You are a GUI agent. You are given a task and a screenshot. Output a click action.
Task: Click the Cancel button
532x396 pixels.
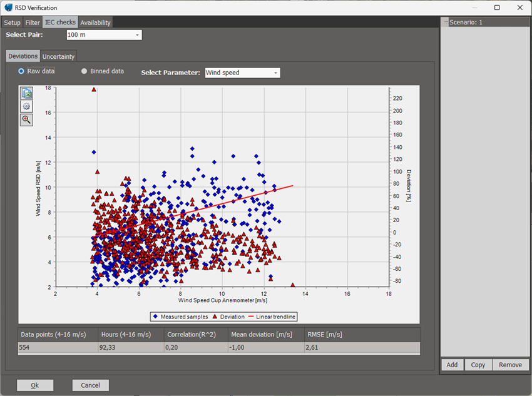point(90,385)
